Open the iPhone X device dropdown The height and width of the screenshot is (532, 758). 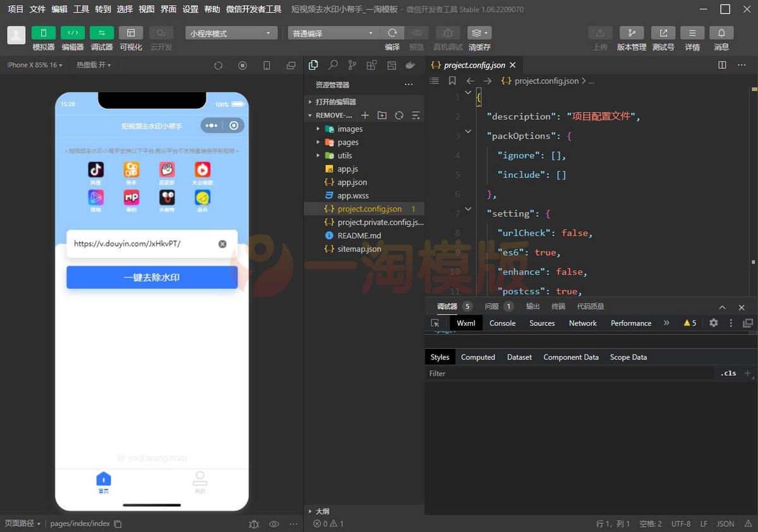pos(34,65)
